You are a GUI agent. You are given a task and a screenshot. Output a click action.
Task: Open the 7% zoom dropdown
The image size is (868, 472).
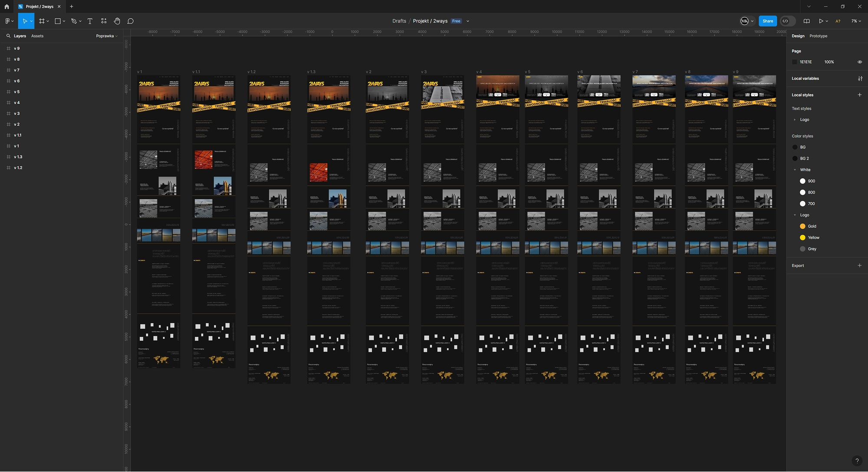click(856, 21)
